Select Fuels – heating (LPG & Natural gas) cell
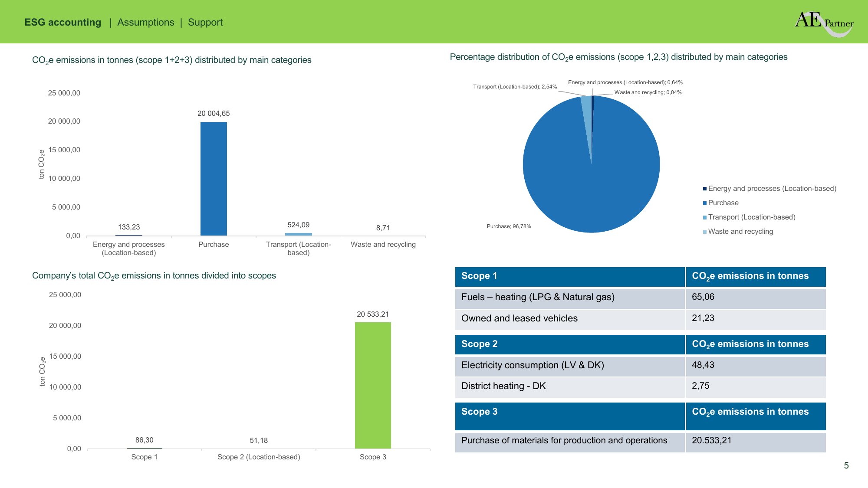 coord(570,298)
